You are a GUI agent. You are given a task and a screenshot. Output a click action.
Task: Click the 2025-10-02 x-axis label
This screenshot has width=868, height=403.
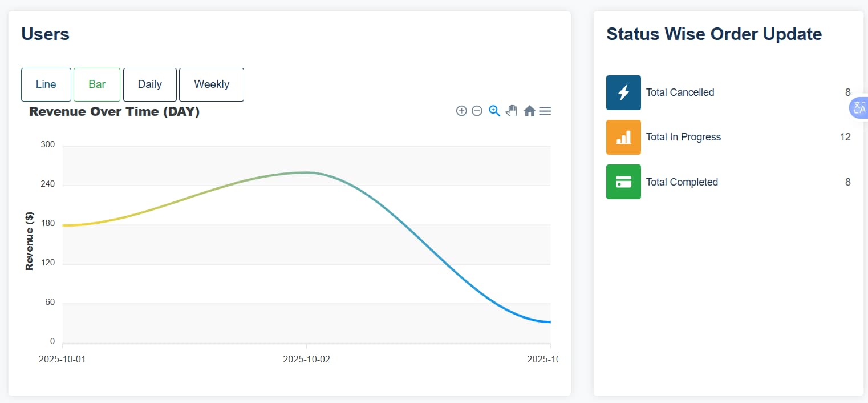click(306, 359)
